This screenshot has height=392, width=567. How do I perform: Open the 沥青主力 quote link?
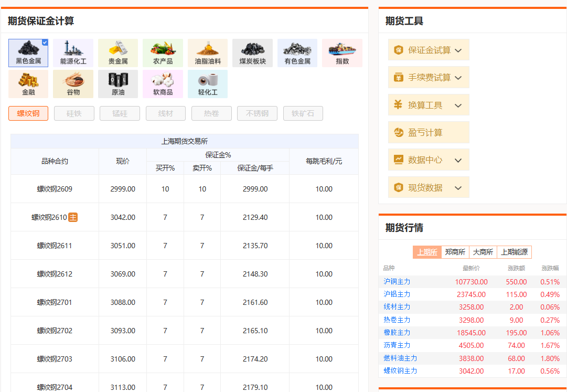[397, 345]
